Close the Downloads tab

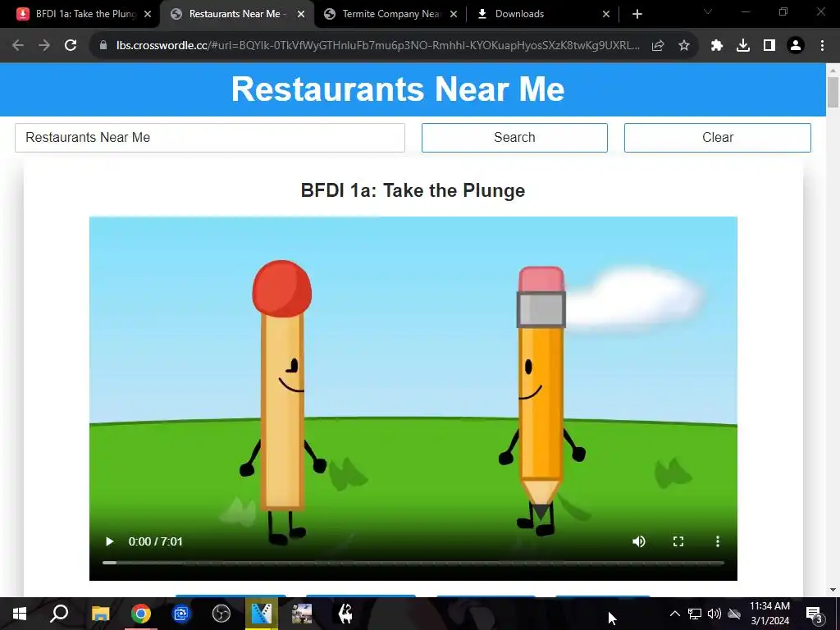tap(606, 14)
